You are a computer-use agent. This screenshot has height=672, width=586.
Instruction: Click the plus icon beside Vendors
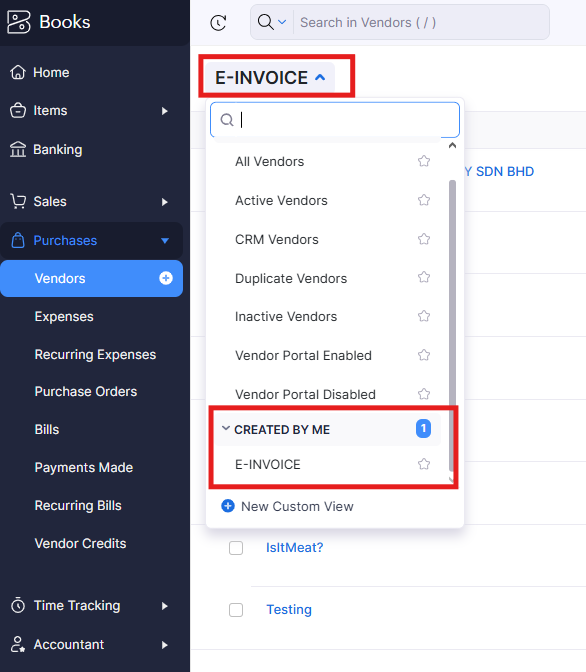165,278
